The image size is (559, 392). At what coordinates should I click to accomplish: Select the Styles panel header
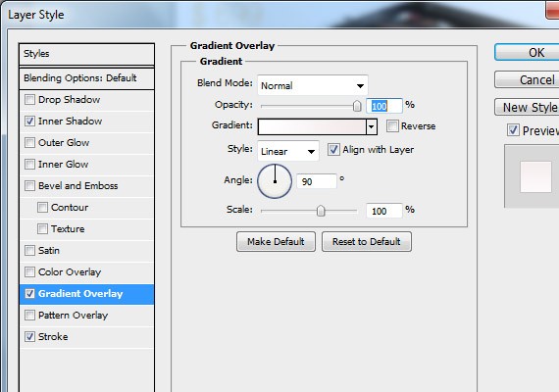pos(86,54)
